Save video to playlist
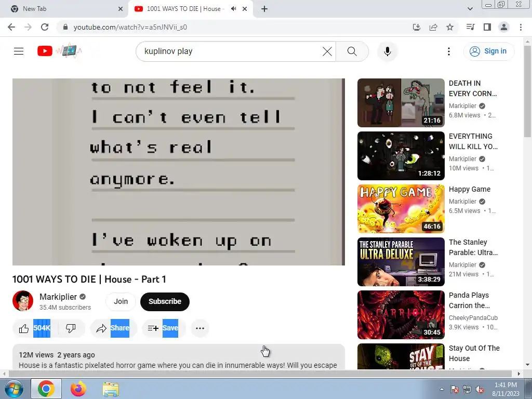Image resolution: width=532 pixels, height=399 pixels. coord(164,328)
